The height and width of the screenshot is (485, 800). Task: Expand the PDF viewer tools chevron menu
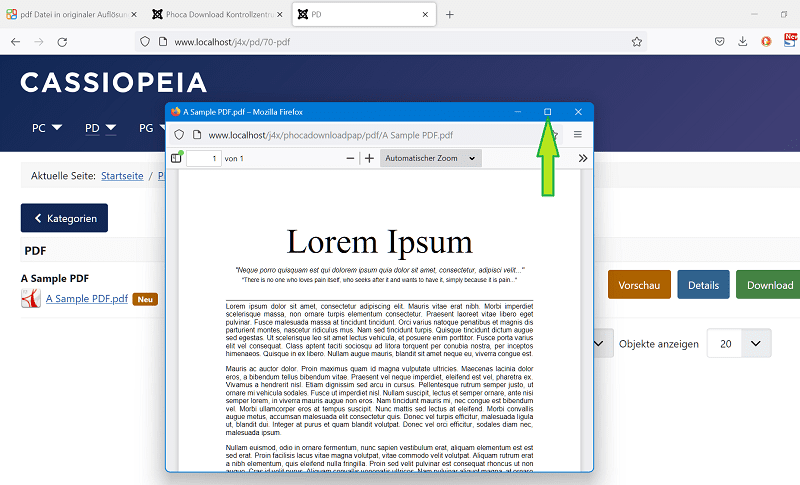click(583, 158)
